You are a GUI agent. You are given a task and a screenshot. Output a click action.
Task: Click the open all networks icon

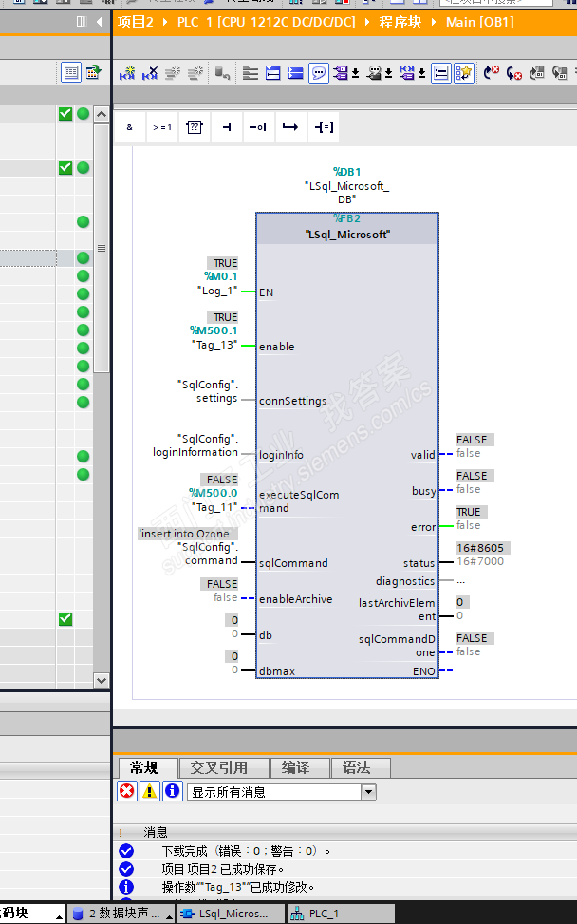tap(273, 73)
